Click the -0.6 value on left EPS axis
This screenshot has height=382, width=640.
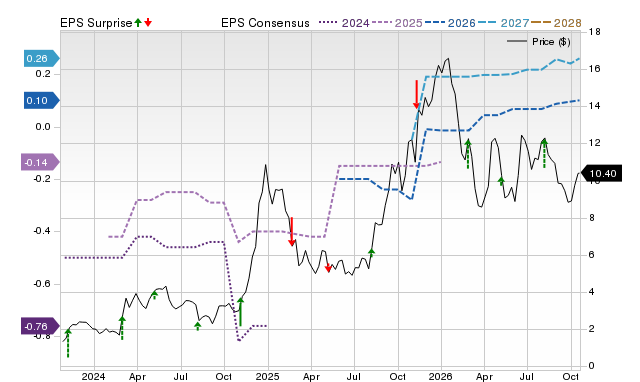[x=42, y=284]
